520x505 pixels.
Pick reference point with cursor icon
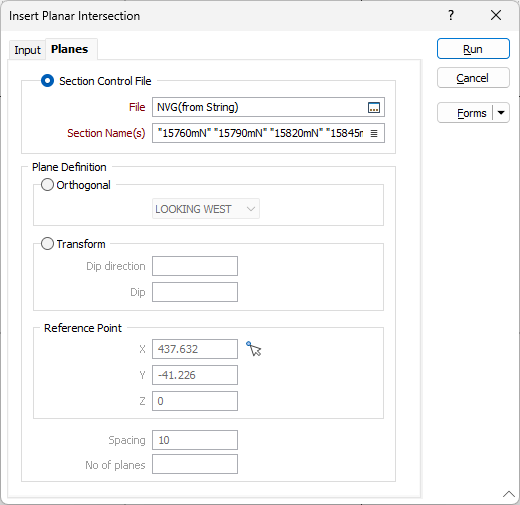[254, 349]
